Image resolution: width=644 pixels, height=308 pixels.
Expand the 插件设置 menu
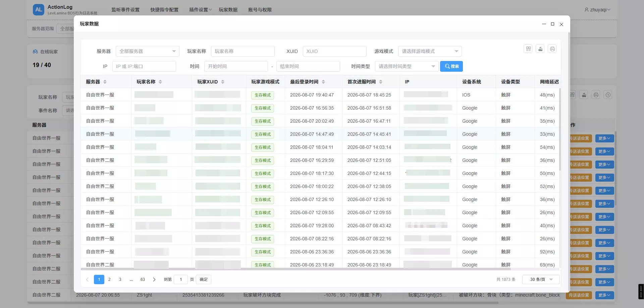[201, 10]
